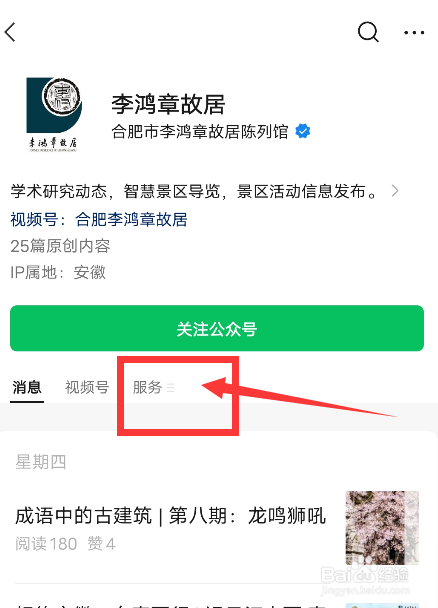Expand the account description with the chevron
Viewport: 438px width, 608px height.
pyautogui.click(x=395, y=191)
